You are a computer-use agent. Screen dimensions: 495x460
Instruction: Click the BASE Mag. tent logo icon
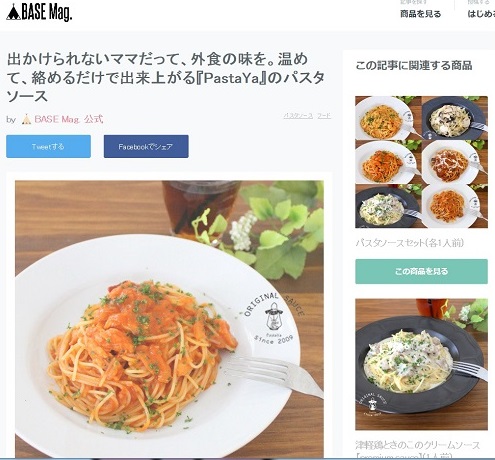tap(13, 12)
